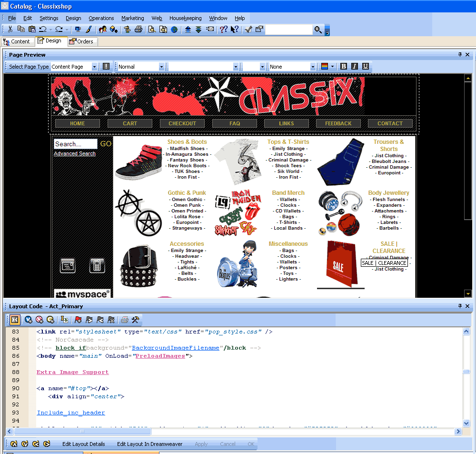
Task: Toggle Bold formatting button
Action: coord(344,67)
